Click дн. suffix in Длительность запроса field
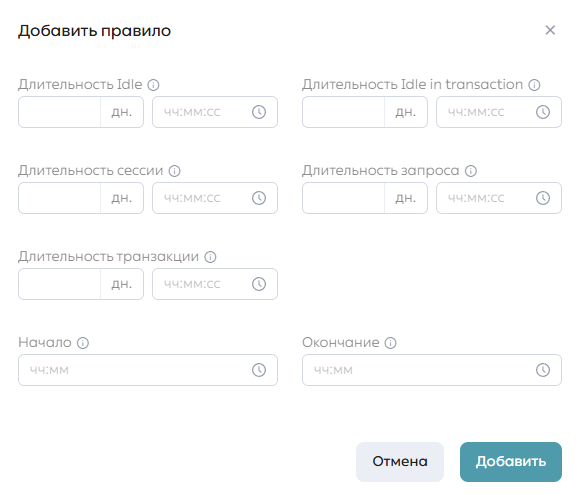The width and height of the screenshot is (582, 497). 406,198
